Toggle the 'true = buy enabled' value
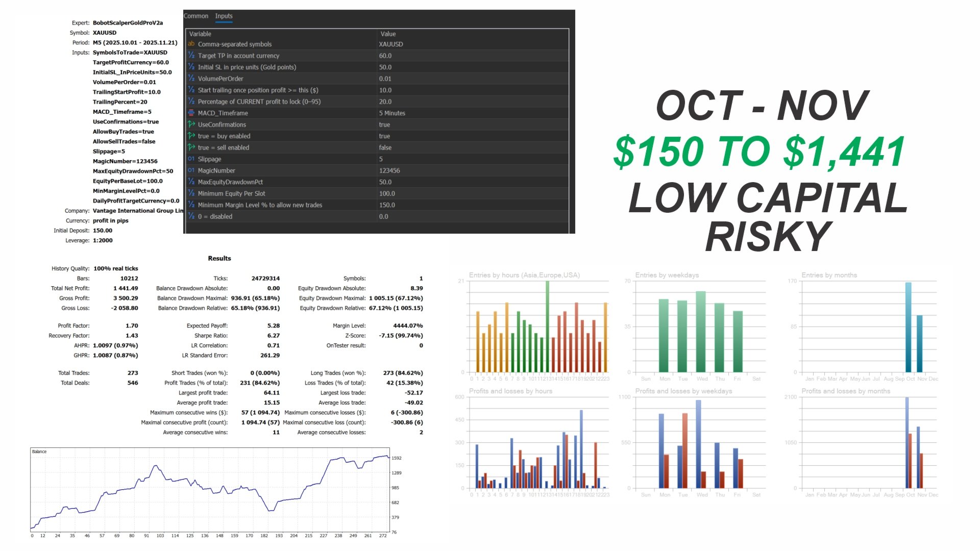 (x=384, y=136)
